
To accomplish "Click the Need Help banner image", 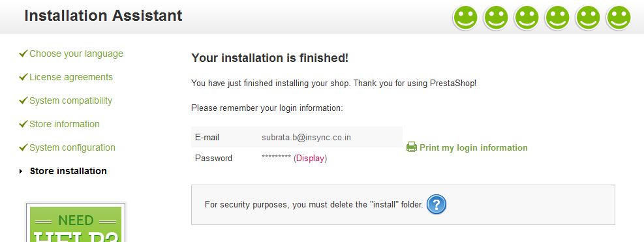I will 76,222.
